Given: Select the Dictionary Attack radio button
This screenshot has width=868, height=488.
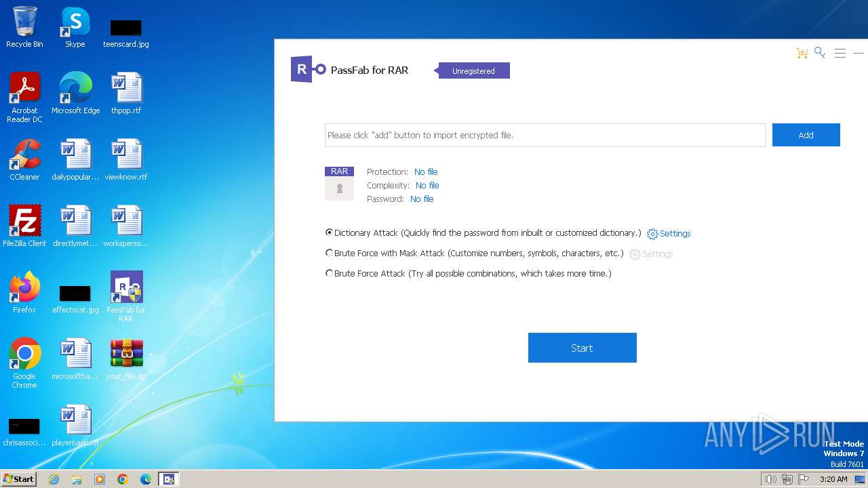Looking at the screenshot, I should [330, 232].
